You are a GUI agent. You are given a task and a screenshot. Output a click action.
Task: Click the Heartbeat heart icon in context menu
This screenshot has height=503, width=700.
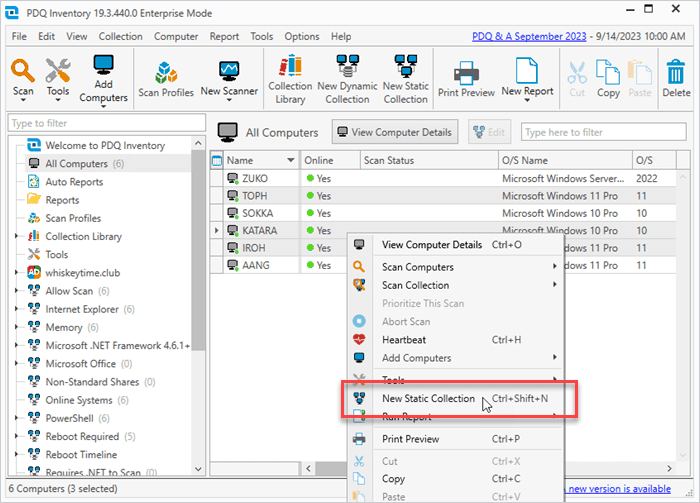tap(359, 340)
